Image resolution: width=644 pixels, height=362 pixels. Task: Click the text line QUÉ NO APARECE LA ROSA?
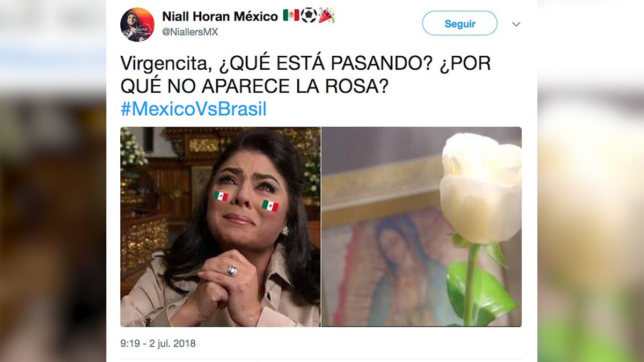click(x=254, y=86)
